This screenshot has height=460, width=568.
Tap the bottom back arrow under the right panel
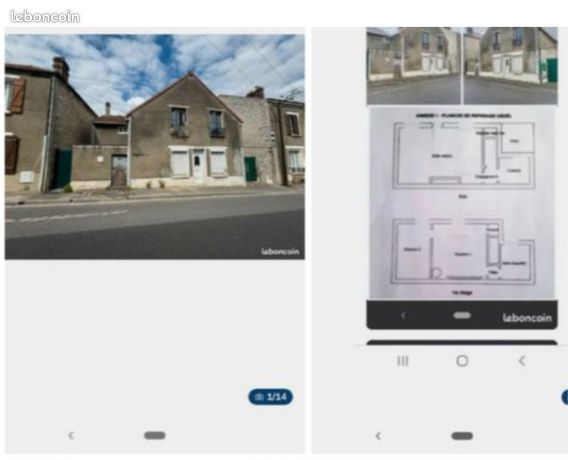tap(378, 436)
